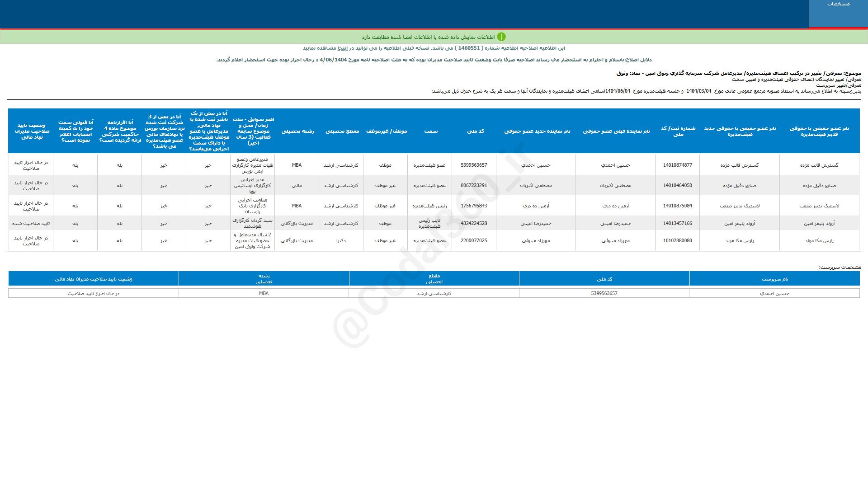This screenshot has height=488, width=868.
Task: Select national code cell 5399563657 in board table
Action: 474,165
